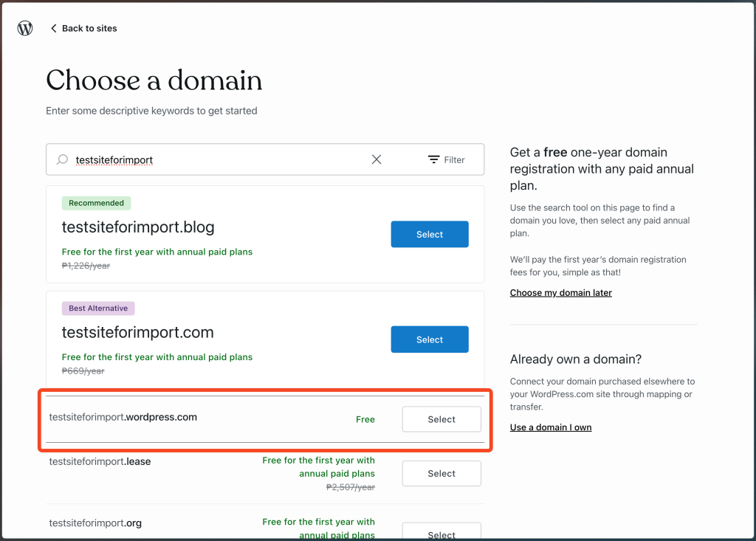The width and height of the screenshot is (756, 541).
Task: Click the purple Best Alternative badge
Action: click(x=98, y=309)
